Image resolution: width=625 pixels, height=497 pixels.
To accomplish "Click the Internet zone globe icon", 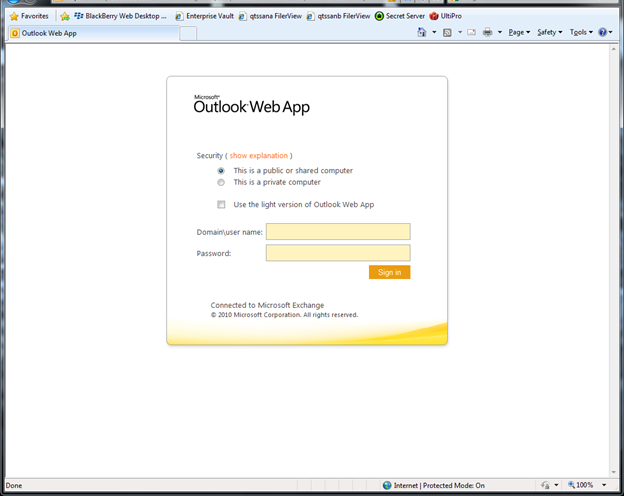I will 387,485.
